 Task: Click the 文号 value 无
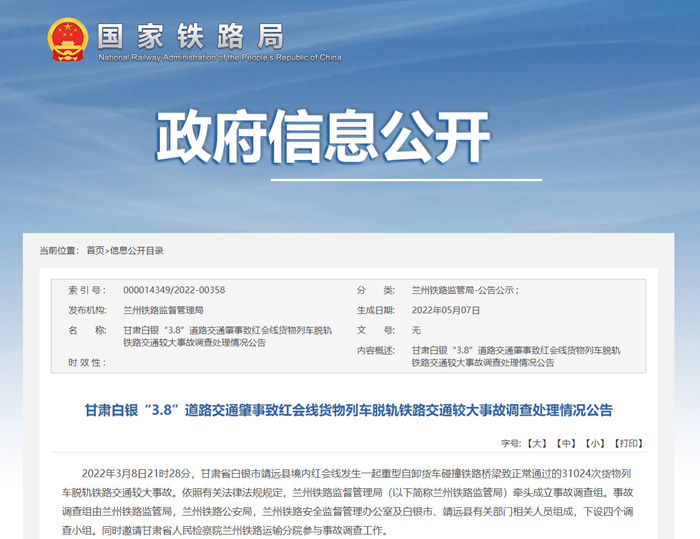pyautogui.click(x=416, y=329)
